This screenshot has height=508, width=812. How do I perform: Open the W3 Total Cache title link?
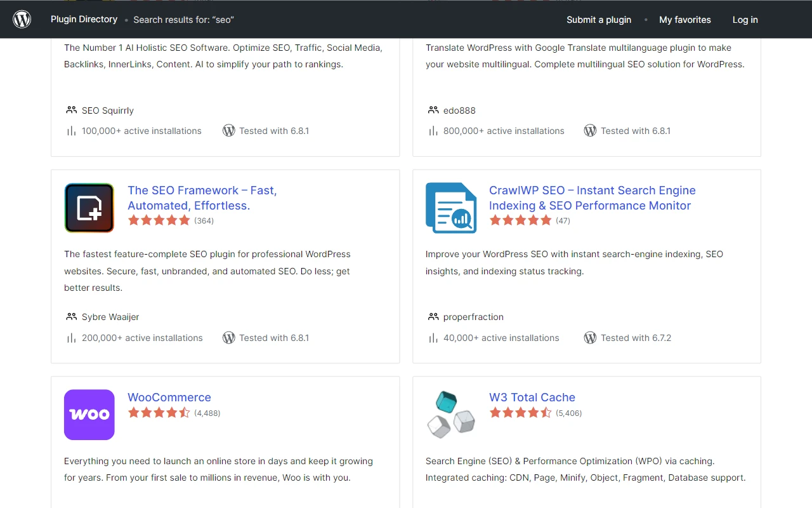(532, 398)
